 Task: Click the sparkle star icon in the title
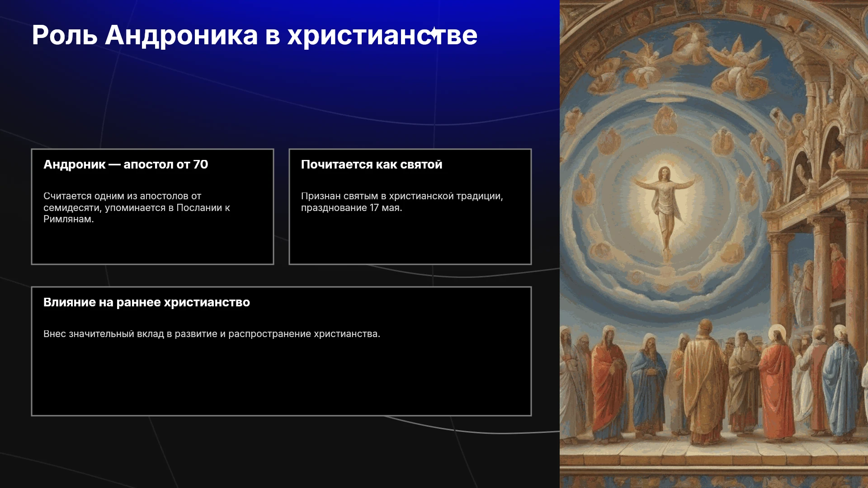(434, 34)
